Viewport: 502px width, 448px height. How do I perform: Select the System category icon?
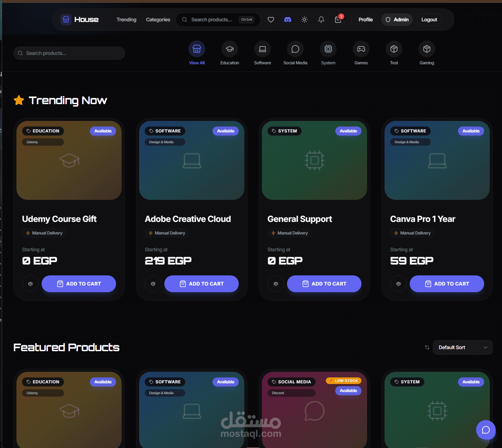click(328, 49)
